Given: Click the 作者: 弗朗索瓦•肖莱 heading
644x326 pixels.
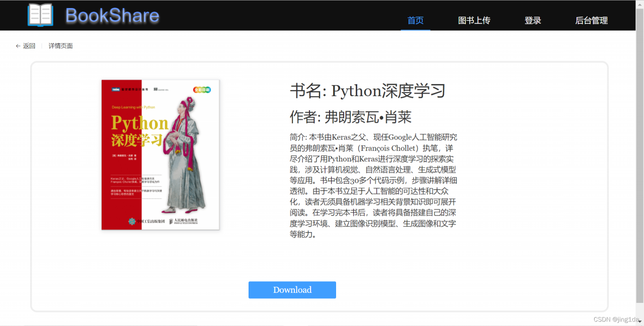Looking at the screenshot, I should pyautogui.click(x=351, y=117).
